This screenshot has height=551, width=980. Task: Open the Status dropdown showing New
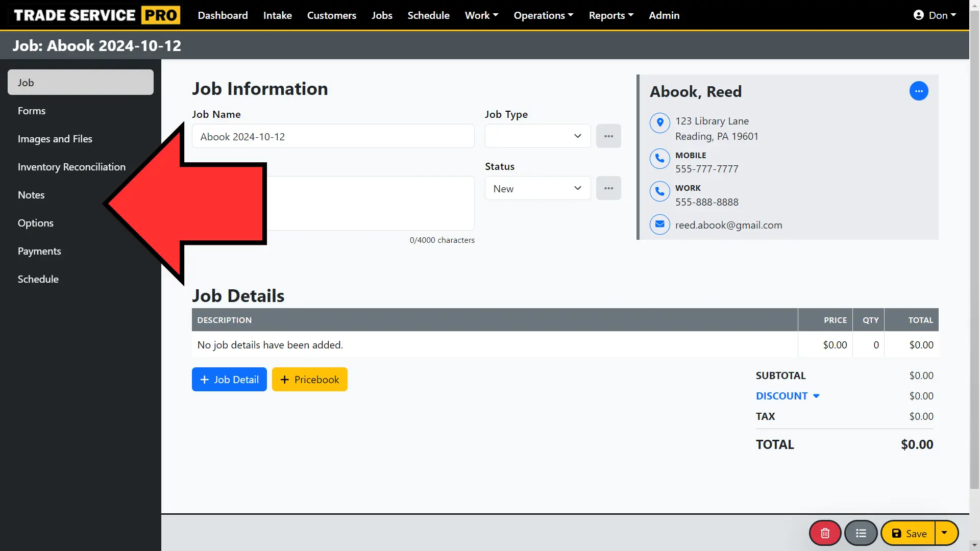(537, 188)
